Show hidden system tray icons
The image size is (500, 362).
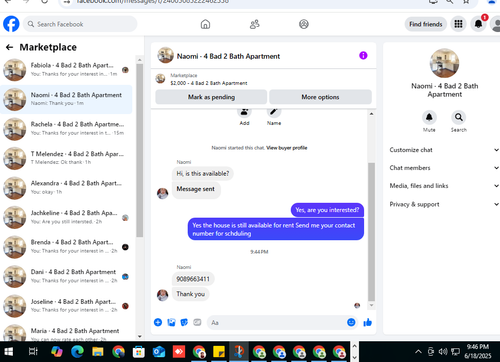pos(418,352)
